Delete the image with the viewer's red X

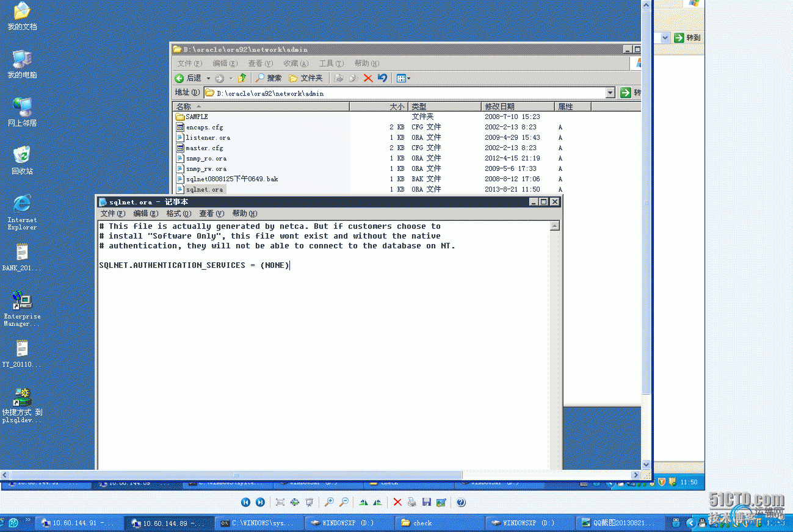[x=397, y=502]
